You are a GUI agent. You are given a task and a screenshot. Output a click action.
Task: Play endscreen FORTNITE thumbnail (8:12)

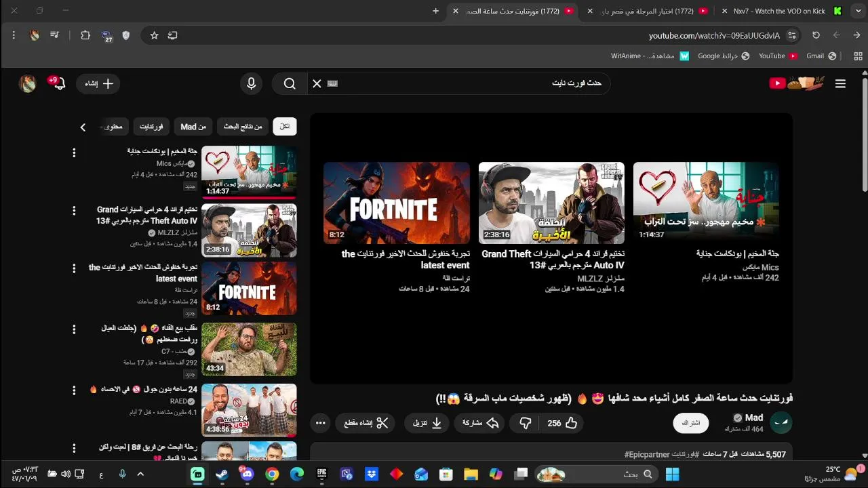point(397,203)
